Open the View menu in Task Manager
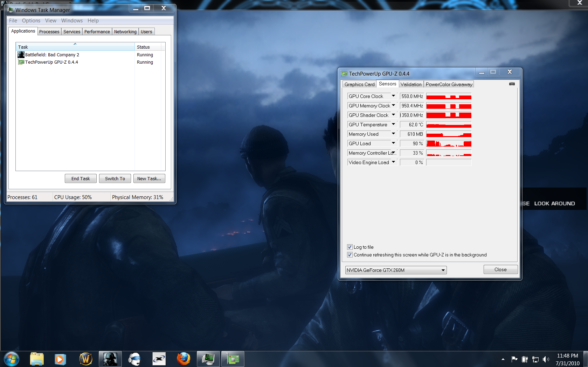Screen dimensions: 588x367 point(51,21)
